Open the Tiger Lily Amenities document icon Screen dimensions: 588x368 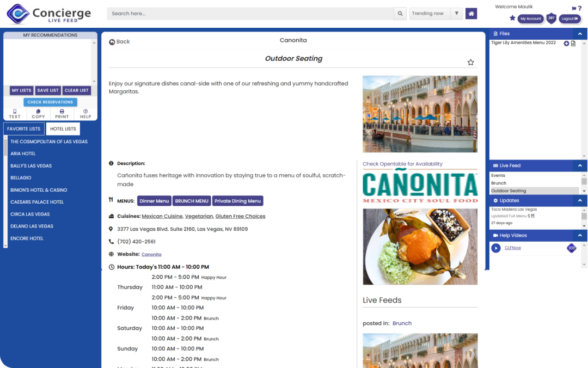point(573,44)
